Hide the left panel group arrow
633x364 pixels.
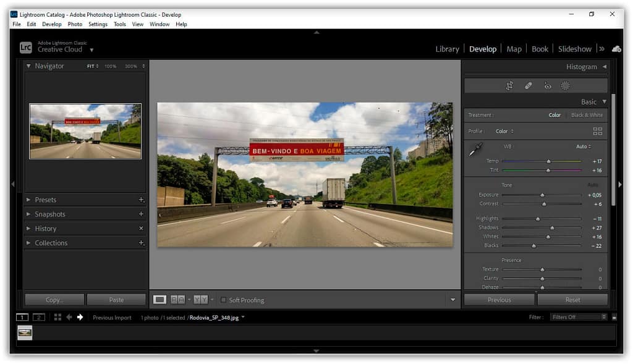(13, 184)
